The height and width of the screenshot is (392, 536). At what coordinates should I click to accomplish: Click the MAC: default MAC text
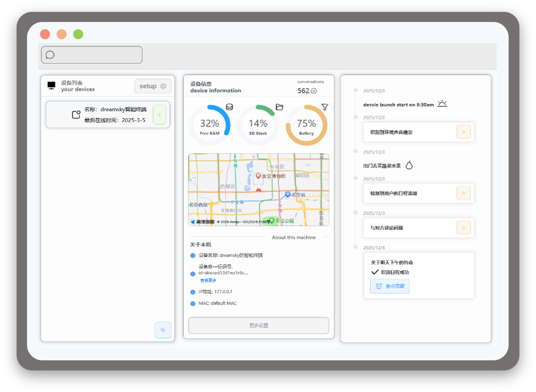(x=218, y=303)
